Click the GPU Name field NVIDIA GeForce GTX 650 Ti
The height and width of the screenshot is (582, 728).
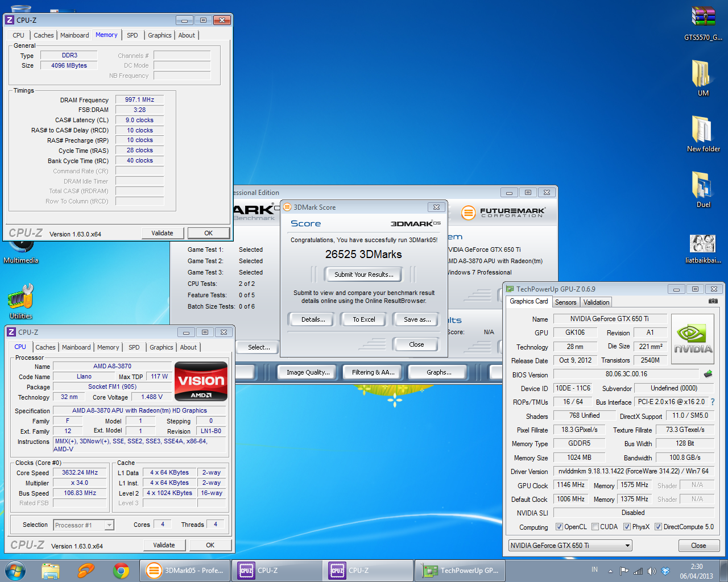point(610,319)
